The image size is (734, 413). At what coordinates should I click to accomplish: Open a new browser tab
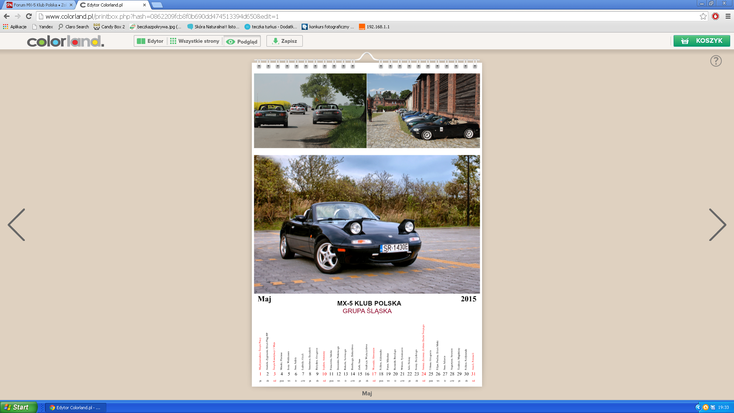coord(157,5)
